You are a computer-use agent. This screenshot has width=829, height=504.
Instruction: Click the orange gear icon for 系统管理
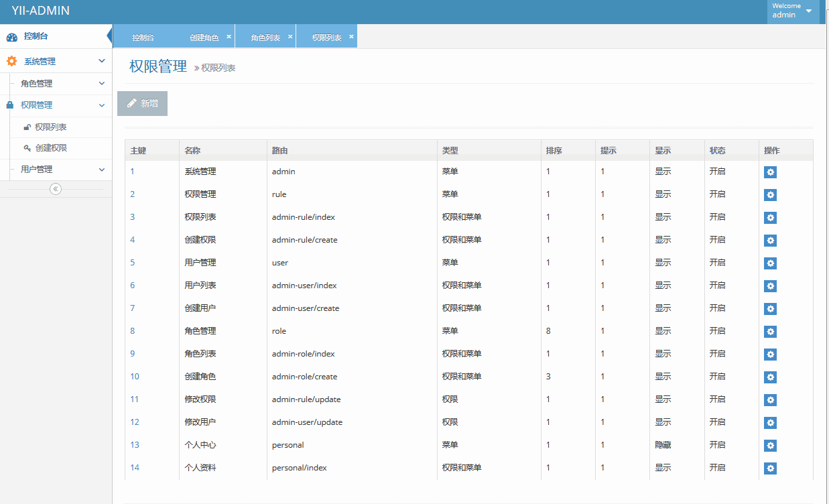(x=11, y=61)
